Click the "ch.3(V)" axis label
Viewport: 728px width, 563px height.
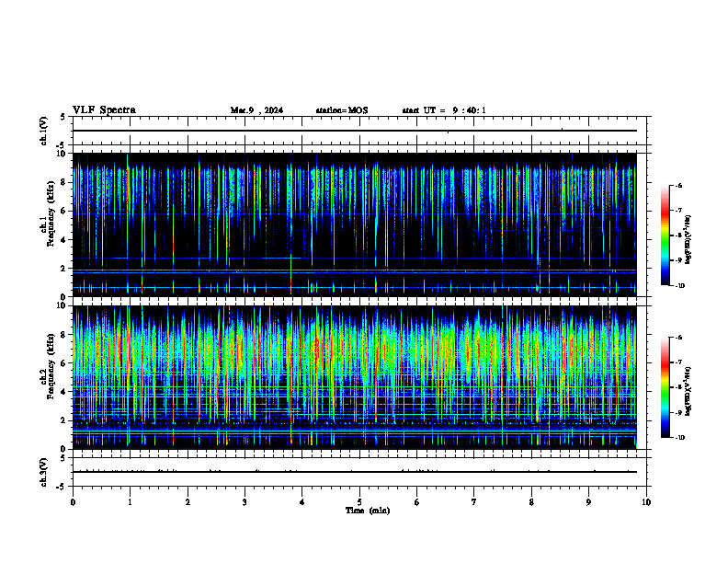(43, 472)
